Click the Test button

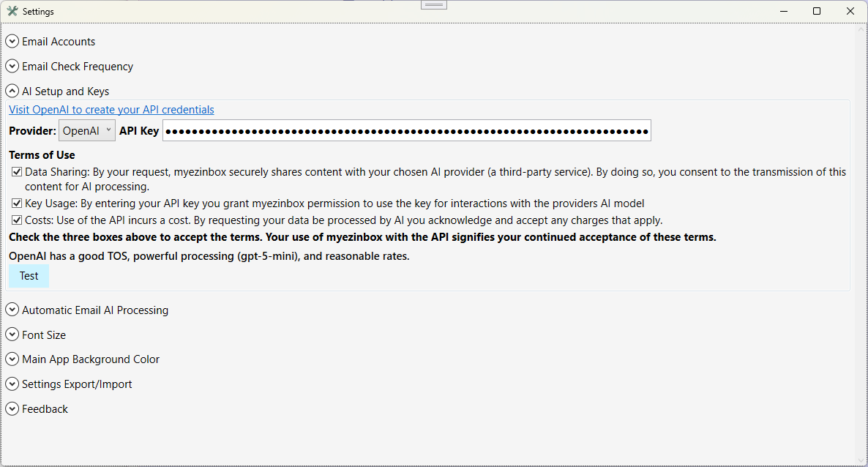point(29,276)
